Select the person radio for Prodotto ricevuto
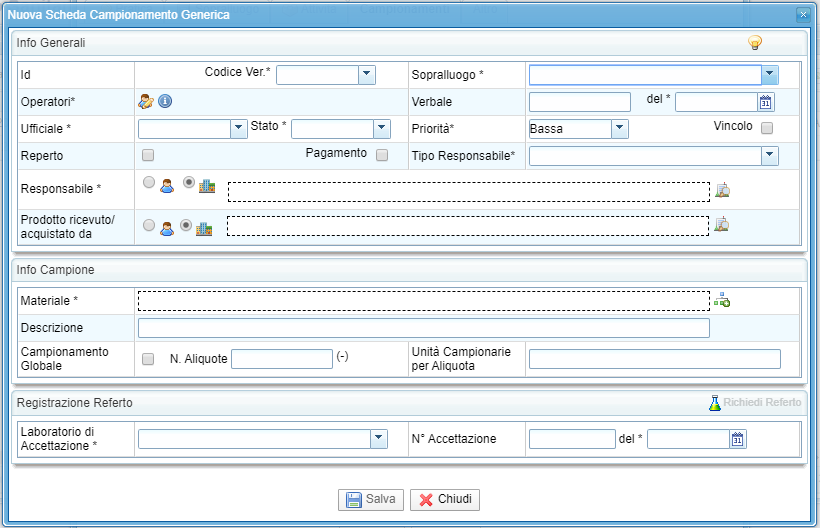This screenshot has width=820, height=528. 149,225
